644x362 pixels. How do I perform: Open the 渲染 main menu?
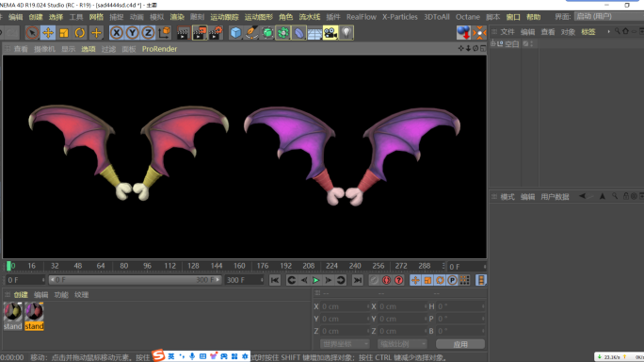click(x=177, y=17)
